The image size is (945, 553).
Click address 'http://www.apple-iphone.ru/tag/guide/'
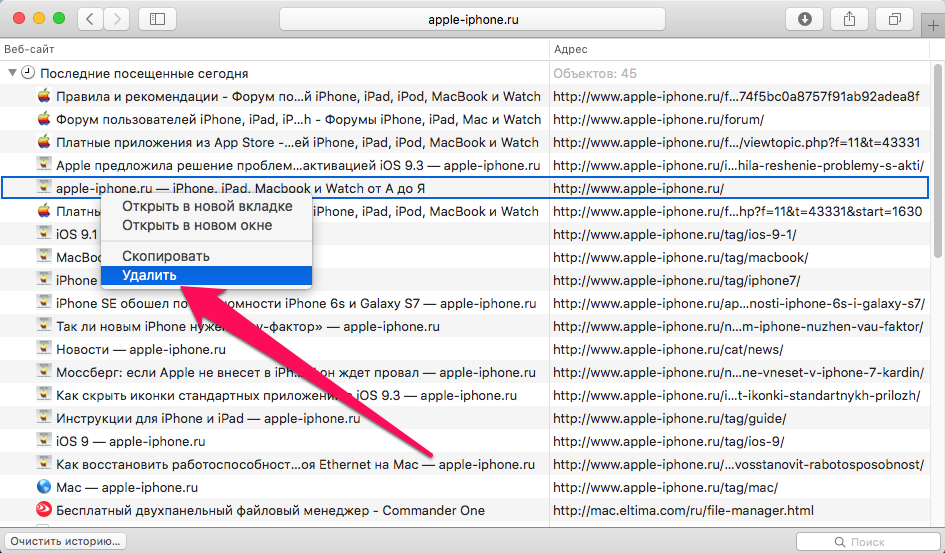[670, 419]
